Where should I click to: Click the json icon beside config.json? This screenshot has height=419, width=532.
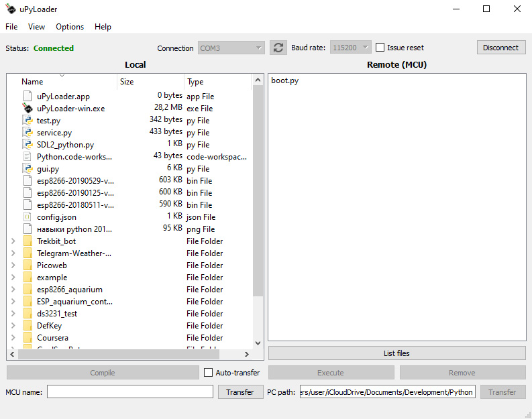(28, 217)
